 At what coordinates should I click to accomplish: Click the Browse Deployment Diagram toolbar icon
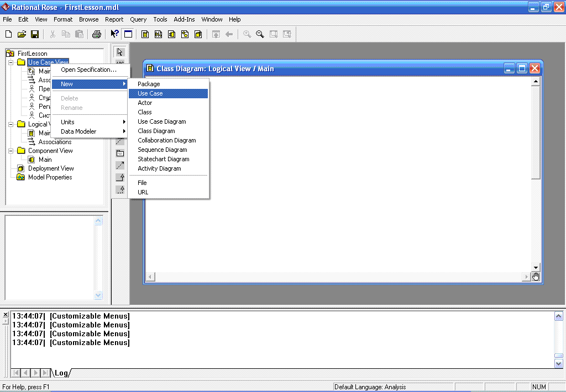pos(198,34)
